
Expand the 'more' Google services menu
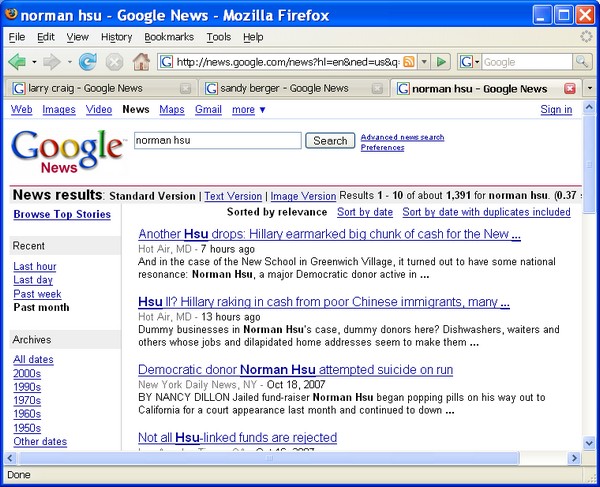point(249,110)
